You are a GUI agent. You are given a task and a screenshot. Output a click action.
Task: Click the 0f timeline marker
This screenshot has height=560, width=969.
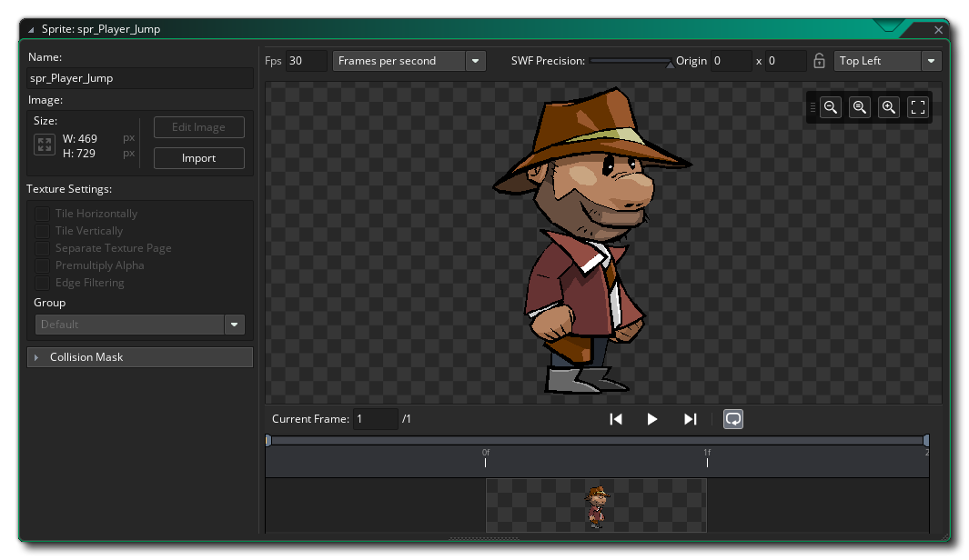point(486,457)
